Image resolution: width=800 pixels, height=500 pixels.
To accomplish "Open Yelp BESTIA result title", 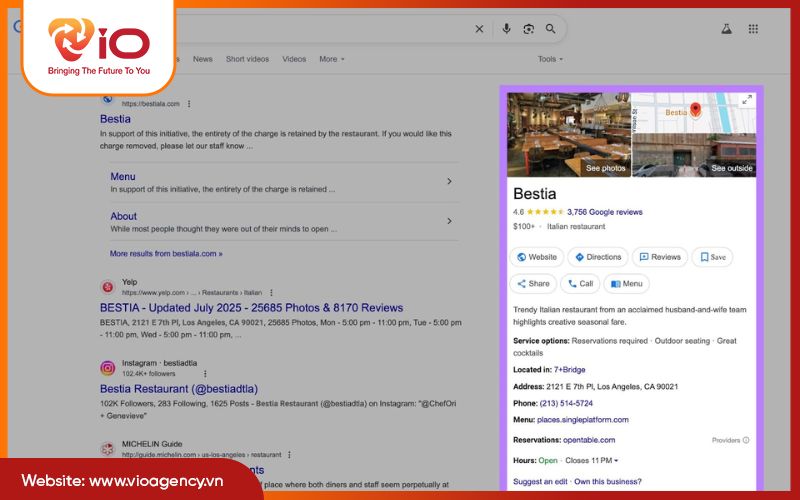I will [x=251, y=308].
